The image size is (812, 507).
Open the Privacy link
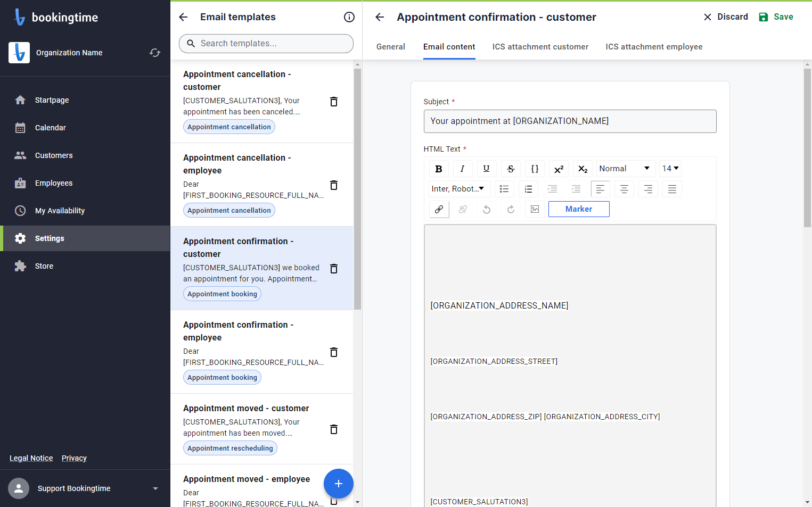pyautogui.click(x=74, y=458)
